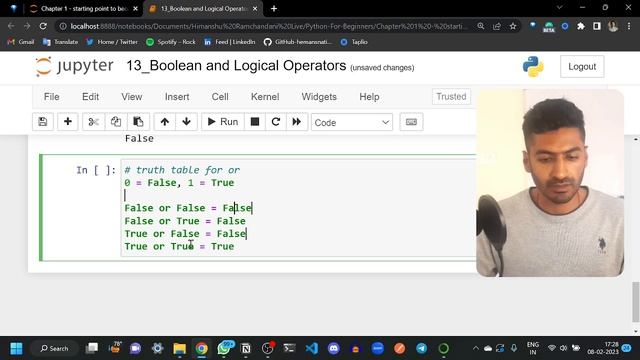Click the line '0 = False, 1 = True'
640x360 pixels.
pyautogui.click(x=179, y=183)
